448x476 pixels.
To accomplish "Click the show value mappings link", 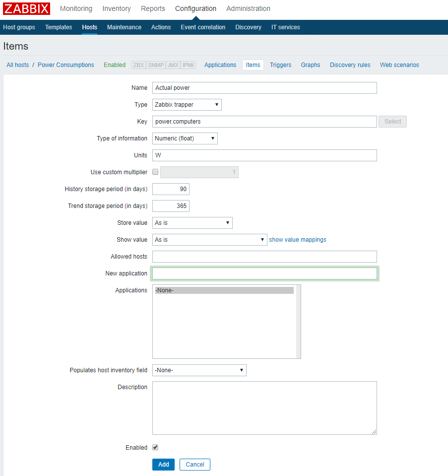I will (x=297, y=239).
